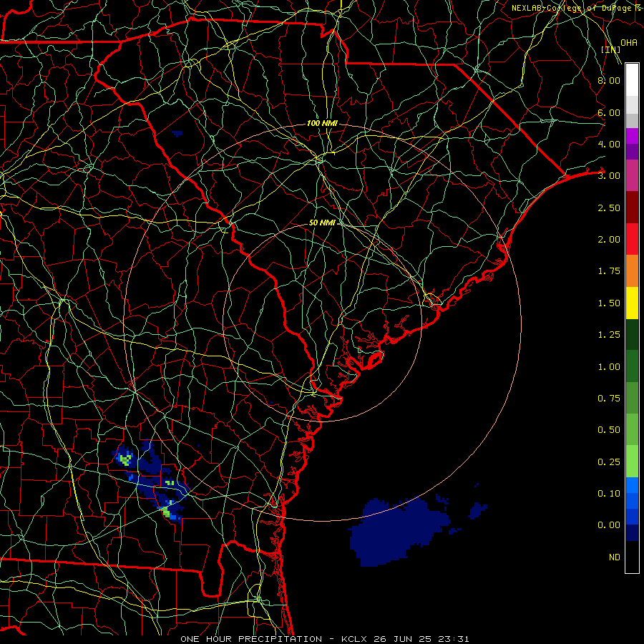Pick the dark red swatch near 2.50
The height and width of the screenshot is (644, 644).
click(x=632, y=208)
